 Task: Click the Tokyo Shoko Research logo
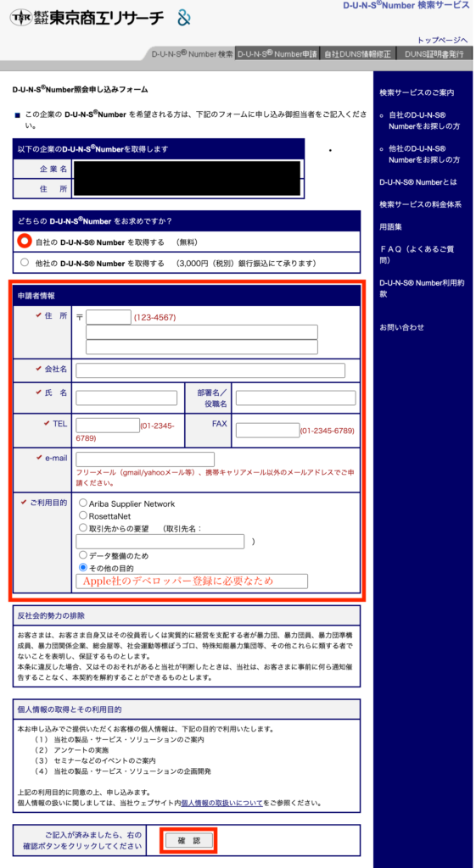coord(87,19)
